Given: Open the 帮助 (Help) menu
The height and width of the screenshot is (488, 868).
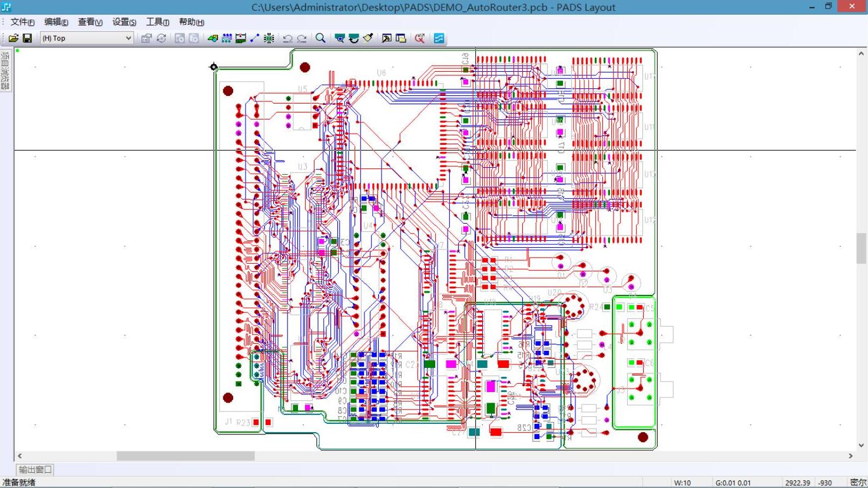Looking at the screenshot, I should (x=191, y=22).
